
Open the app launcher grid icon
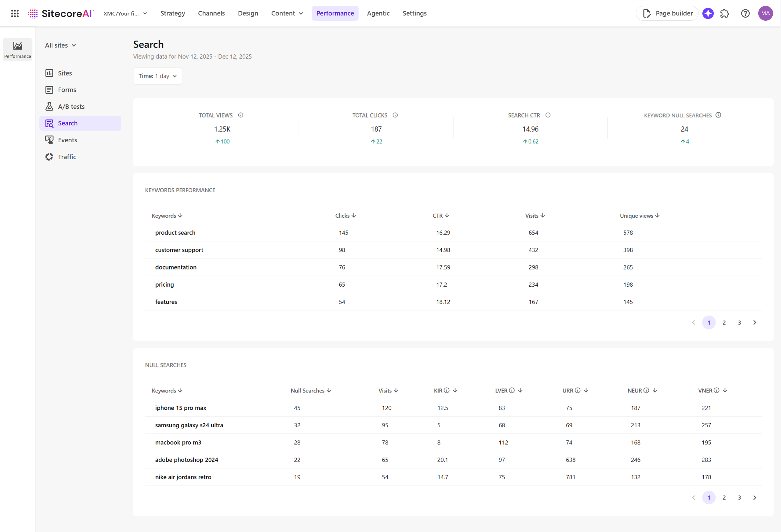(14, 13)
